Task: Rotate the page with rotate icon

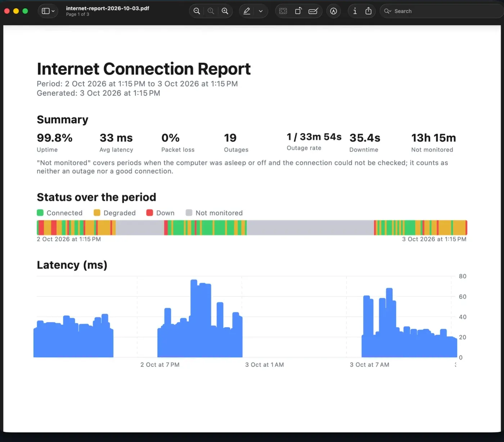Action: (x=298, y=11)
